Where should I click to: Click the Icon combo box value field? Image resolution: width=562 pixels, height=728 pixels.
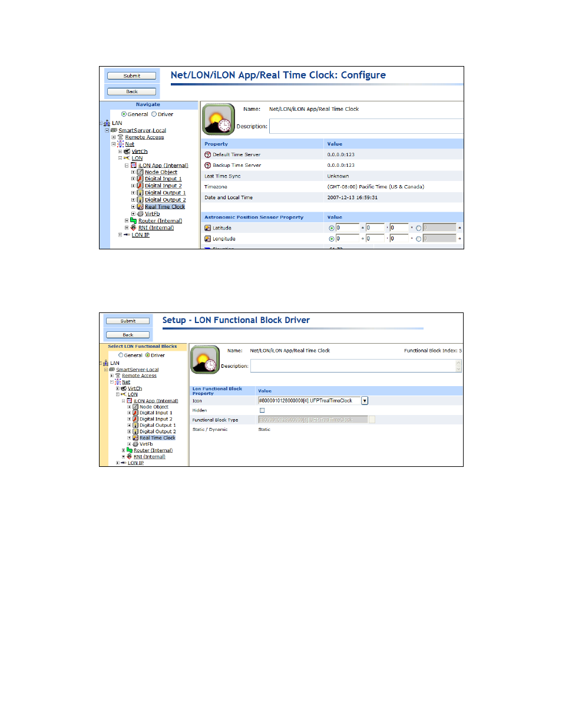(x=309, y=401)
